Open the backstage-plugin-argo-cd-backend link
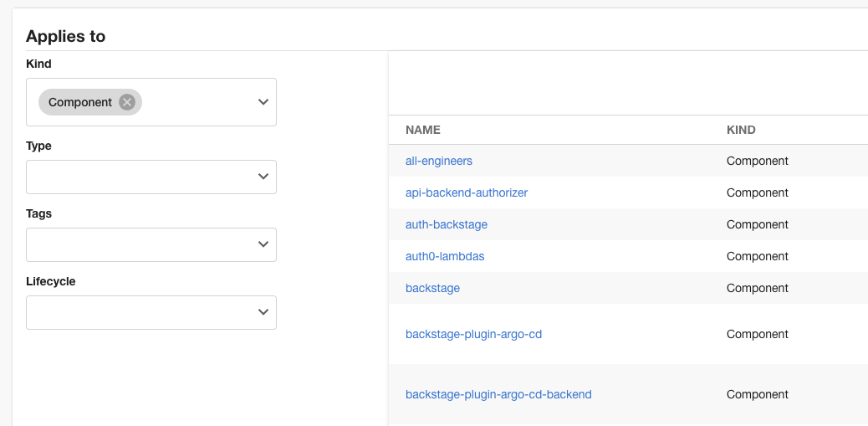The image size is (868, 426). [498, 394]
